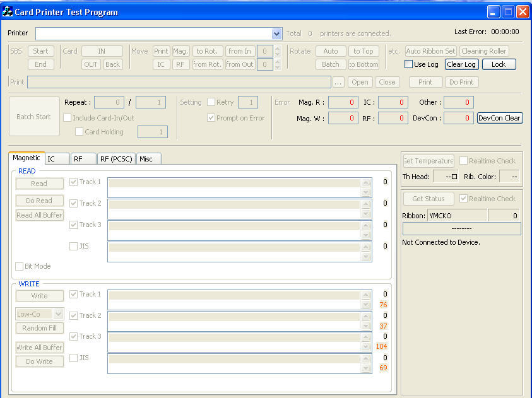Click the Do Read button
The image size is (532, 398).
pos(39,201)
